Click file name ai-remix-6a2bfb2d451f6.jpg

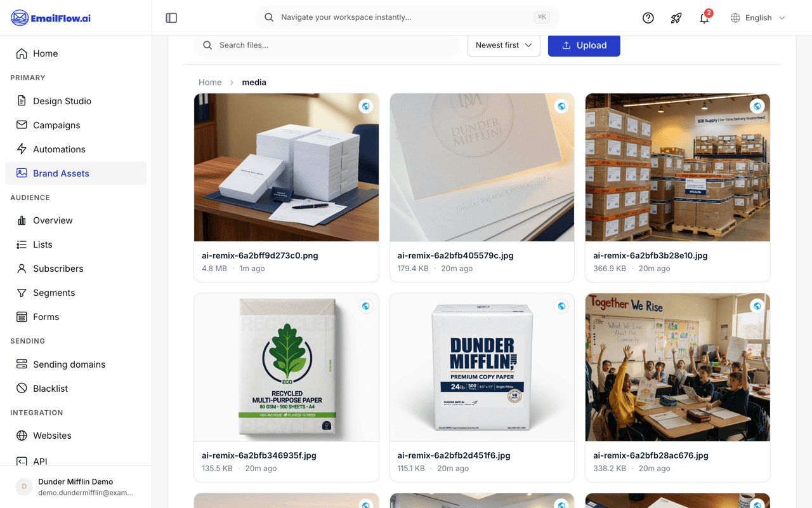[x=454, y=455]
